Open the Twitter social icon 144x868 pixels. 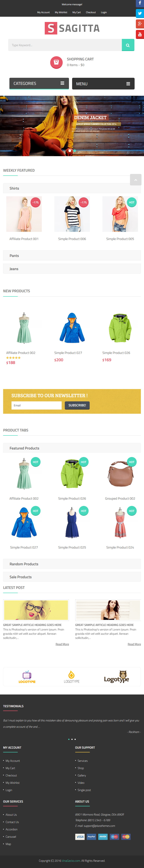pos(140,13)
